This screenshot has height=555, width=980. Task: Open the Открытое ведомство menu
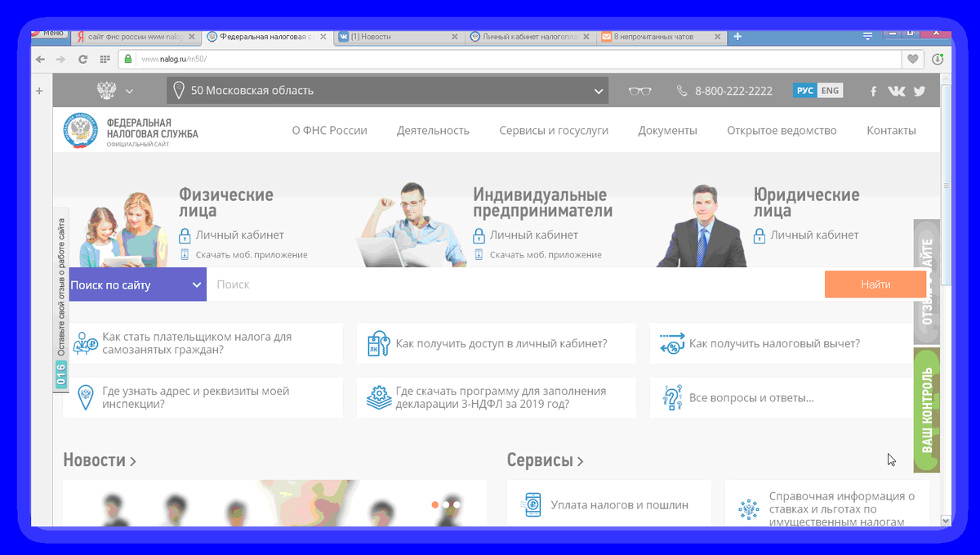tap(782, 131)
